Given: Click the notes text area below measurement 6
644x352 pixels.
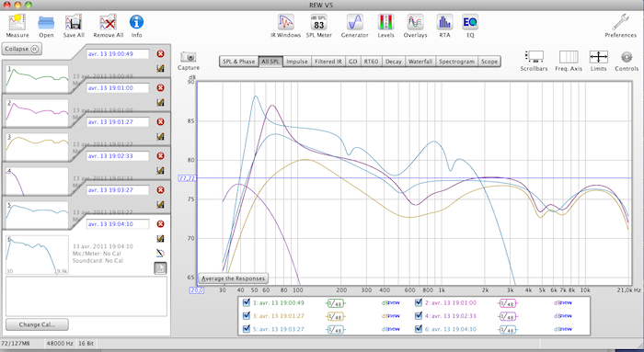Looking at the screenshot, I should tap(86, 296).
